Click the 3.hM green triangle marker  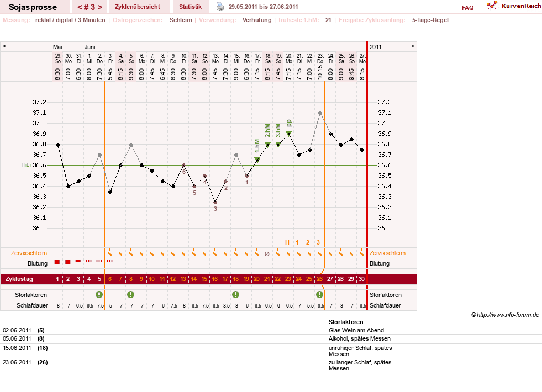click(278, 144)
